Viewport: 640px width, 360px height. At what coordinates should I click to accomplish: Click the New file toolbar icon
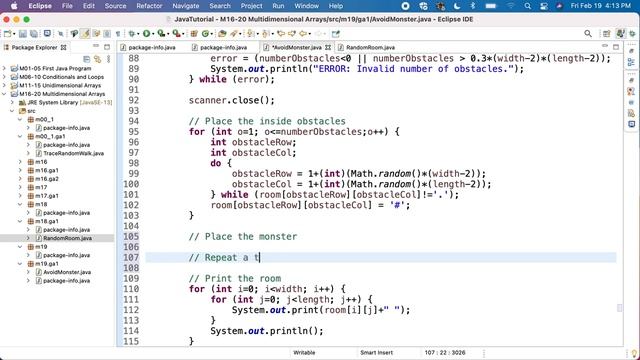[7, 34]
